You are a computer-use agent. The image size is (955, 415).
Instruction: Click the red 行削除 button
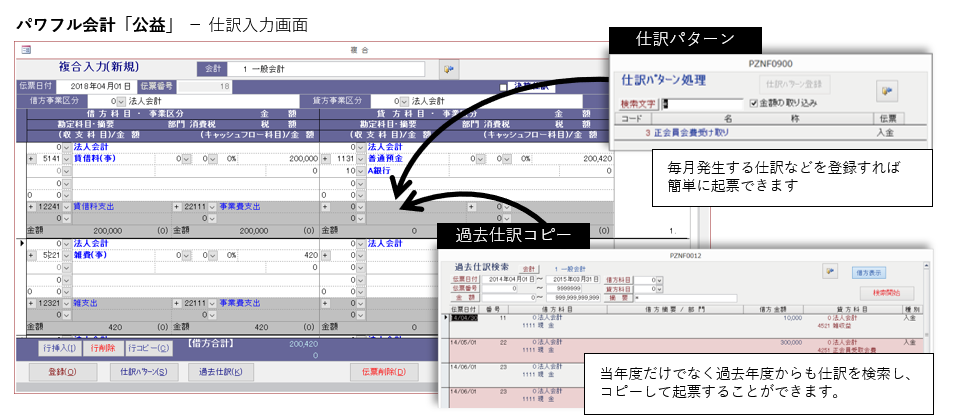click(x=103, y=348)
